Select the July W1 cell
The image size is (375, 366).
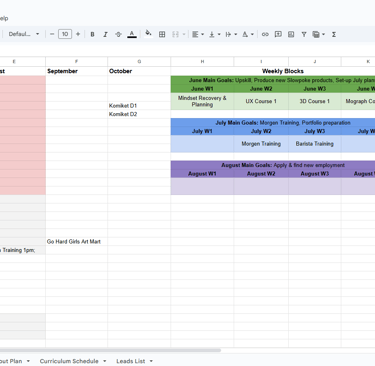pos(202,131)
